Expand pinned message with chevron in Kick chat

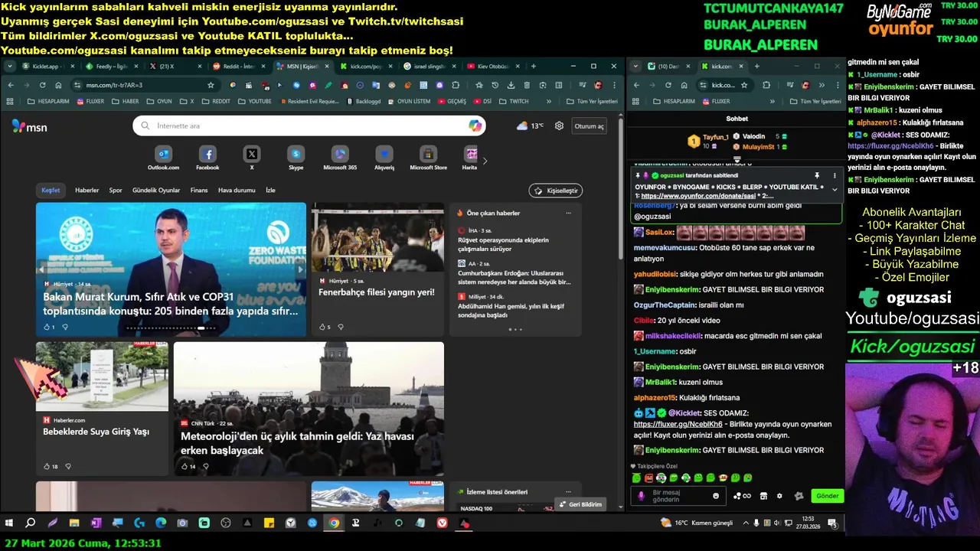835,189
